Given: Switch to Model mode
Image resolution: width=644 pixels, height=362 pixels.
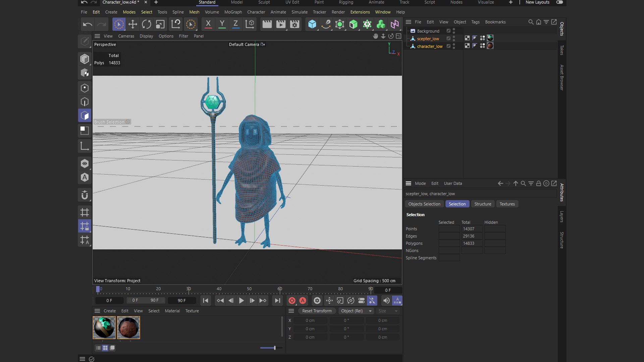Looking at the screenshot, I should 85,59.
